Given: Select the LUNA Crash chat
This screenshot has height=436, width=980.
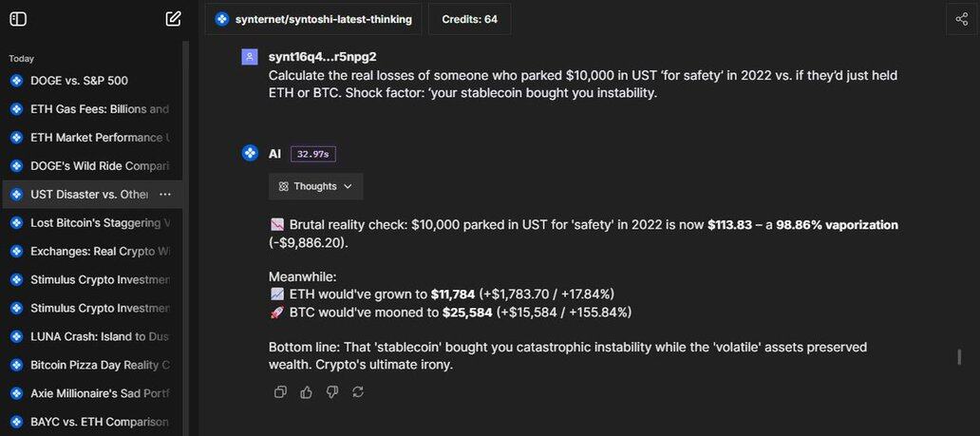Looking at the screenshot, I should (x=100, y=336).
